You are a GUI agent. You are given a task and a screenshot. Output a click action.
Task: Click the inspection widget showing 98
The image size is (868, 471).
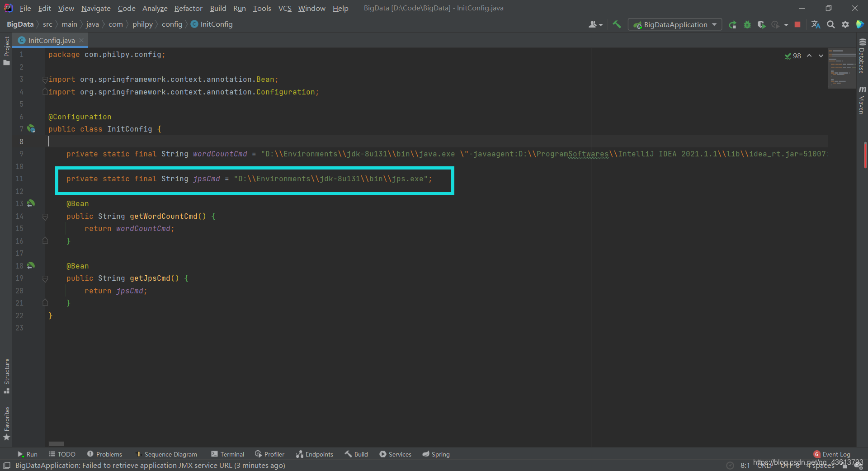(793, 56)
